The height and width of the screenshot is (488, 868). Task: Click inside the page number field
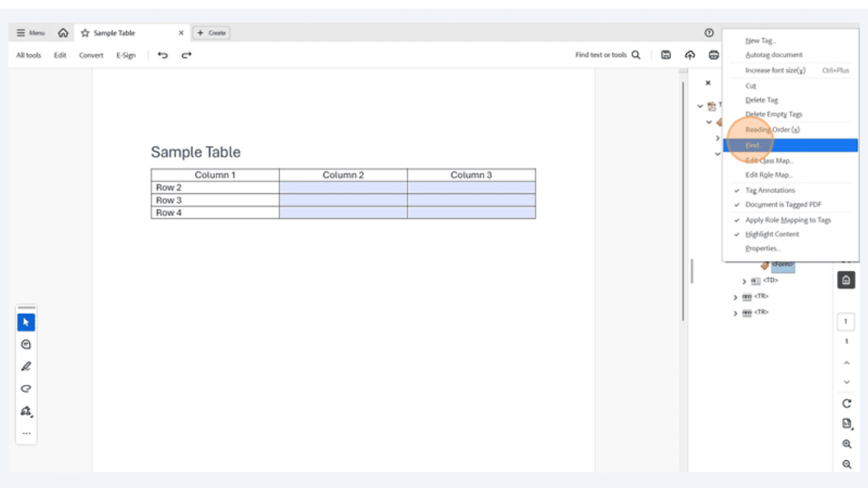(846, 321)
